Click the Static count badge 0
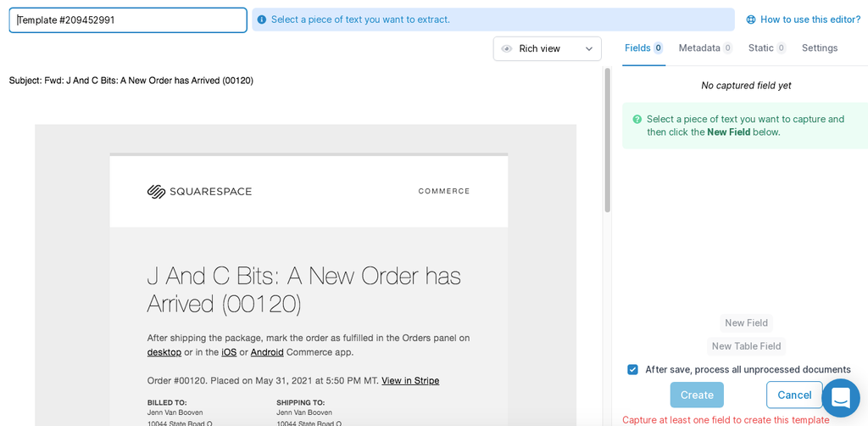Viewport: 868px width, 426px height. click(781, 48)
